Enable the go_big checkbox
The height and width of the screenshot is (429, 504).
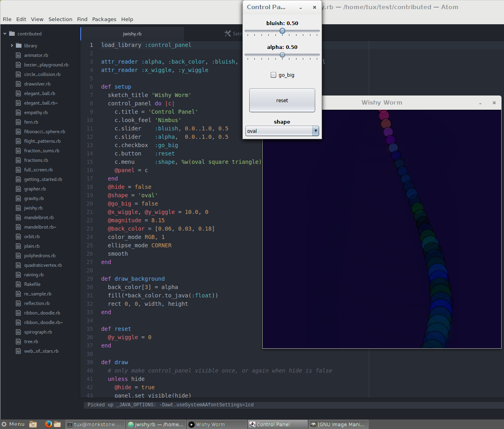273,75
